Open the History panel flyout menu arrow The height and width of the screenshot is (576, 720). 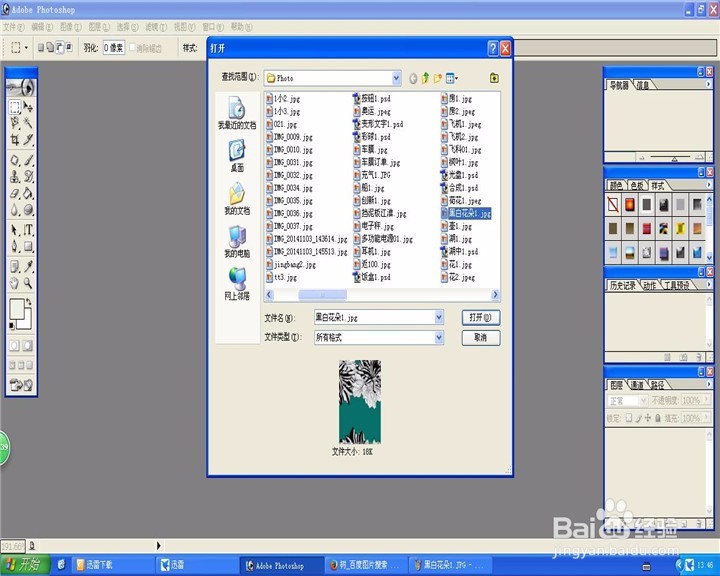[x=709, y=284]
